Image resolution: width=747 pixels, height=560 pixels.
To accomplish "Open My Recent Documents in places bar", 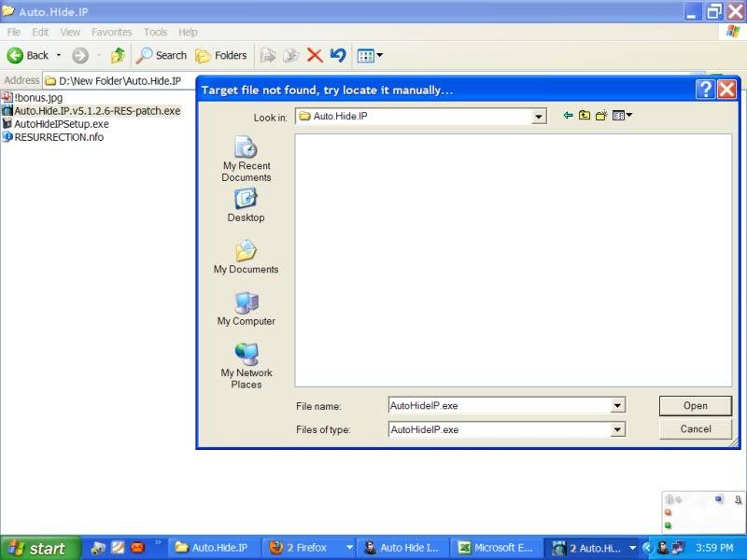I will (x=247, y=159).
